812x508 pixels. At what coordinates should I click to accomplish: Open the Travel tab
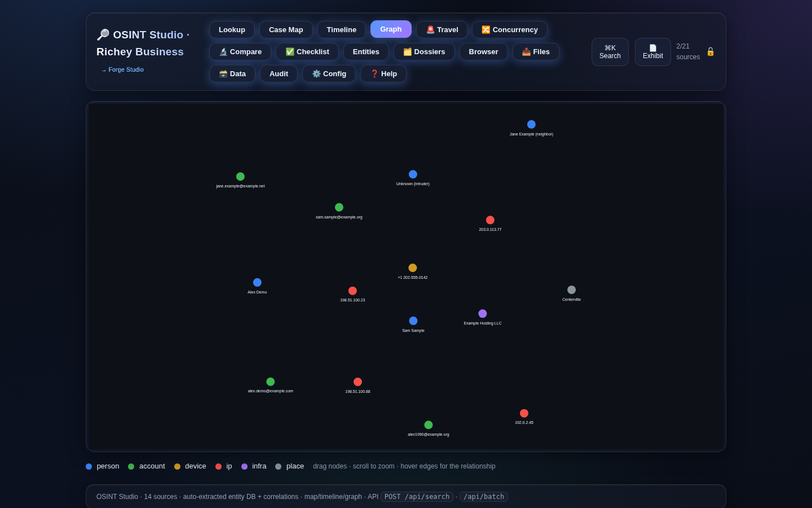(x=442, y=30)
